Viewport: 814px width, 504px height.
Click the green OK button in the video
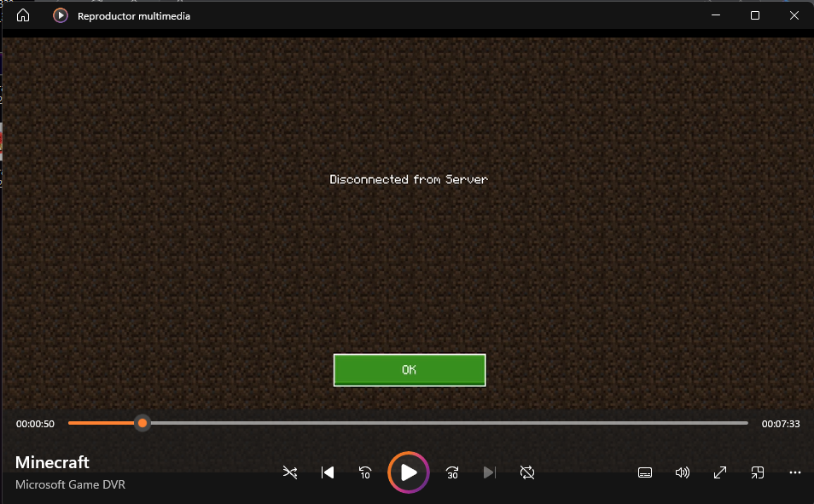(410, 370)
